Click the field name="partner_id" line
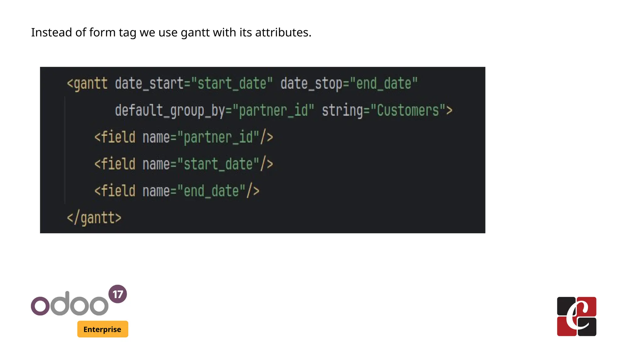Screen dimensions: 644x362 (184, 138)
